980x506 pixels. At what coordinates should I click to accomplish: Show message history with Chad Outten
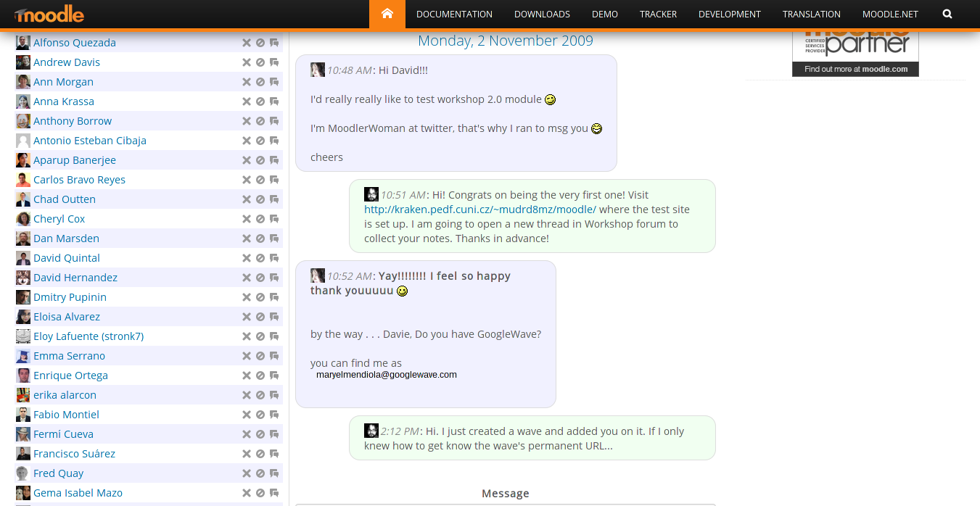[x=274, y=199]
